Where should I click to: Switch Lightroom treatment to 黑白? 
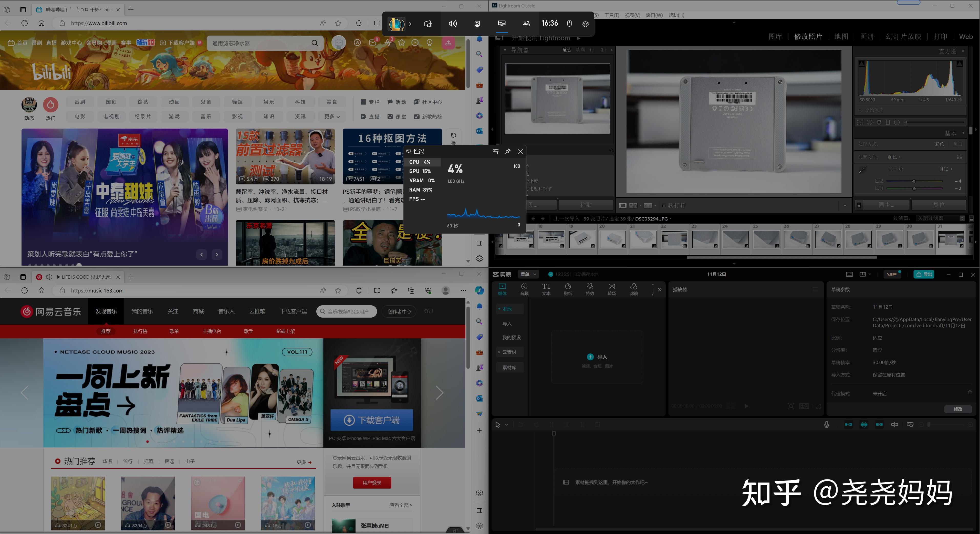[957, 144]
